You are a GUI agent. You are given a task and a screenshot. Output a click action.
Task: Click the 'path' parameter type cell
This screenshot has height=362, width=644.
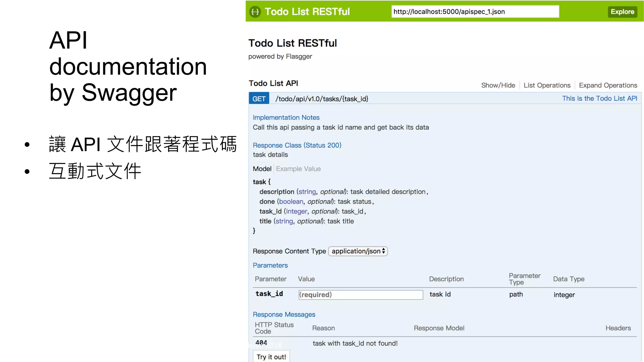516,294
